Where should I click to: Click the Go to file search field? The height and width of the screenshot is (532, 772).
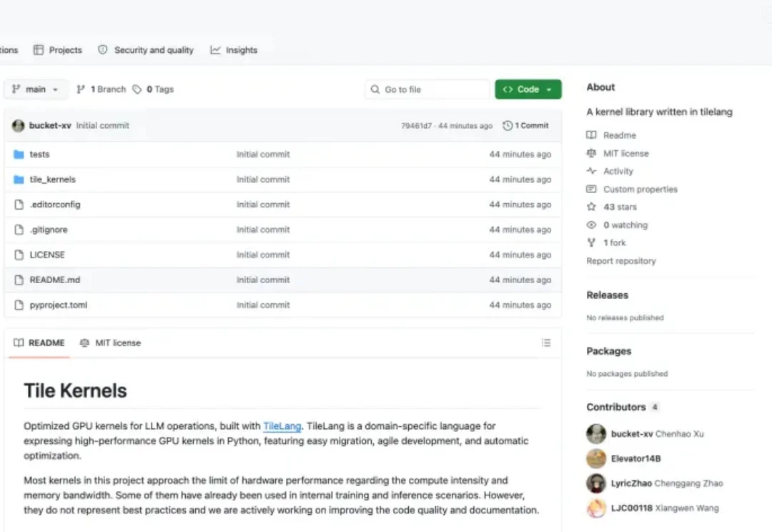(427, 89)
